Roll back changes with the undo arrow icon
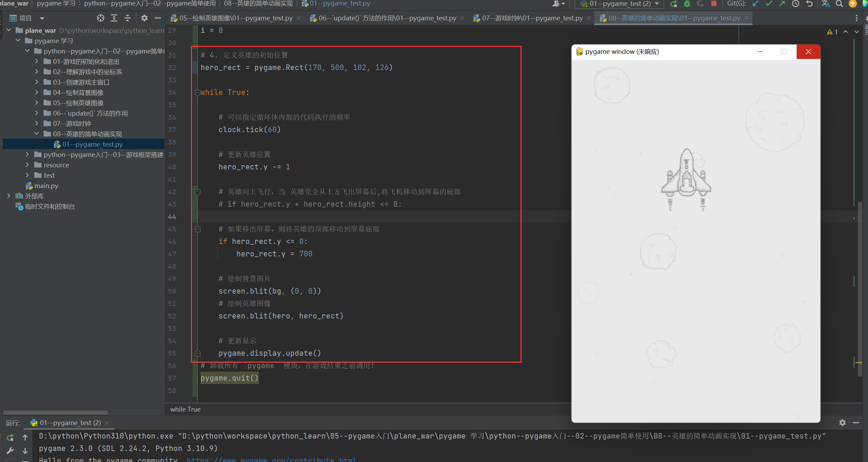 809,4
